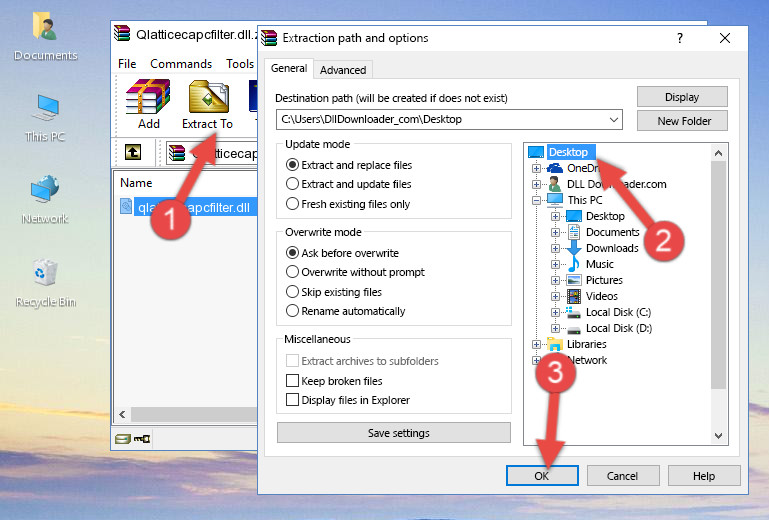Choose Ask before overwrite option
The image size is (769, 520).
(x=292, y=253)
